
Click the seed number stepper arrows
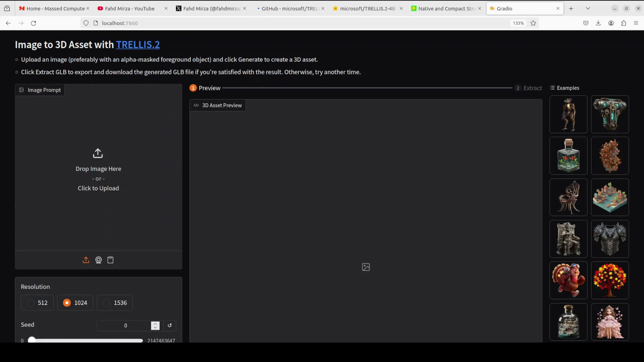point(155,325)
